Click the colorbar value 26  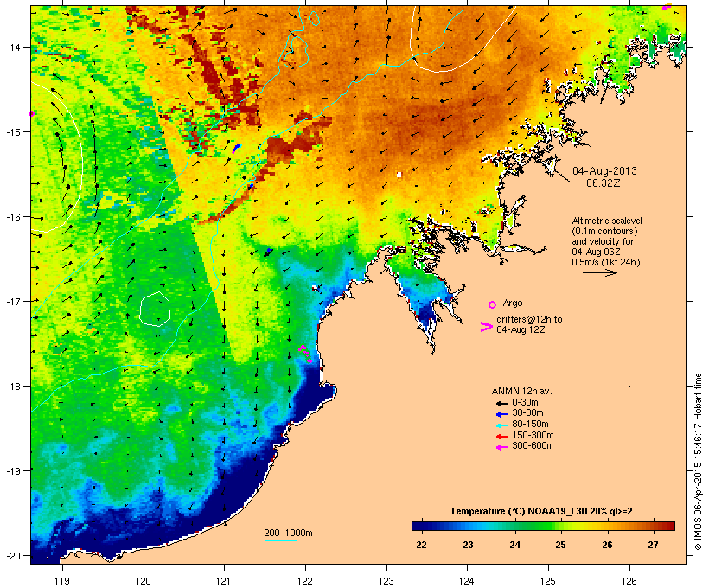coord(607,545)
